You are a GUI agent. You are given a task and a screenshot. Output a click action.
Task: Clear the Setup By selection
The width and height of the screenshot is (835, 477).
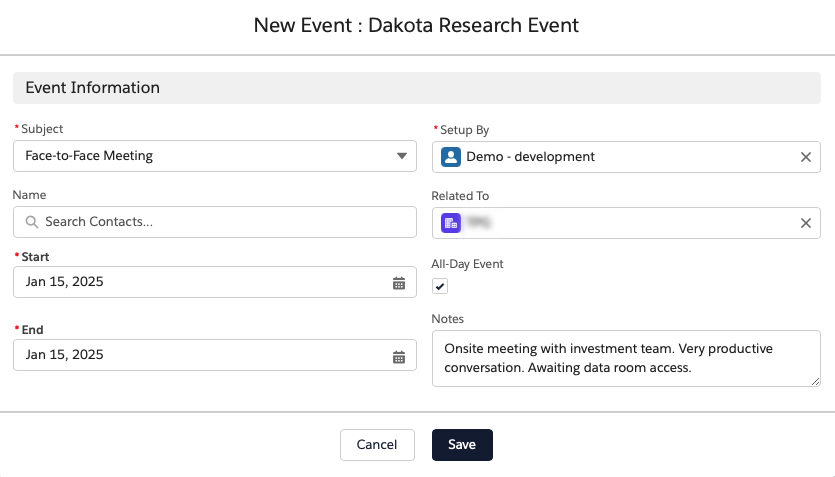[x=805, y=157]
